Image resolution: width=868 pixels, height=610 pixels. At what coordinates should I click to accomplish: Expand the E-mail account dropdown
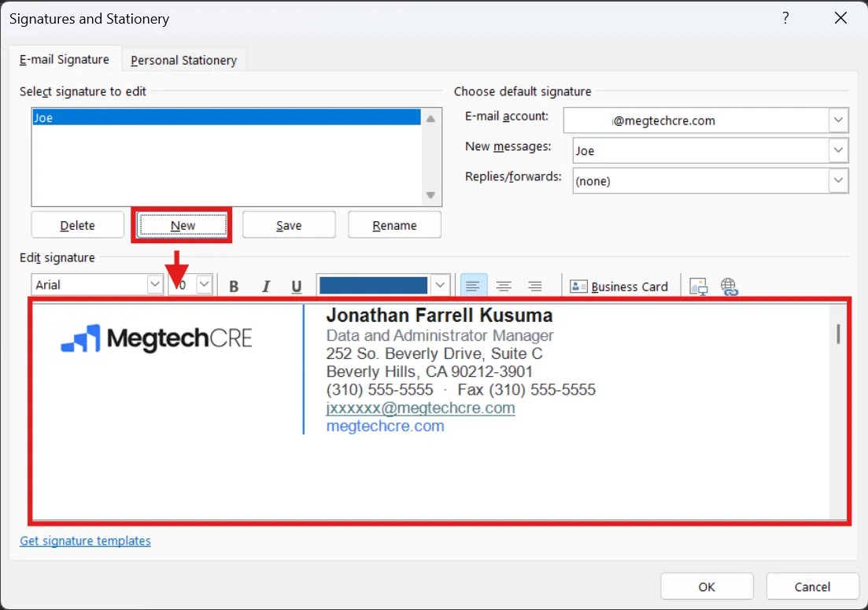[x=838, y=120]
